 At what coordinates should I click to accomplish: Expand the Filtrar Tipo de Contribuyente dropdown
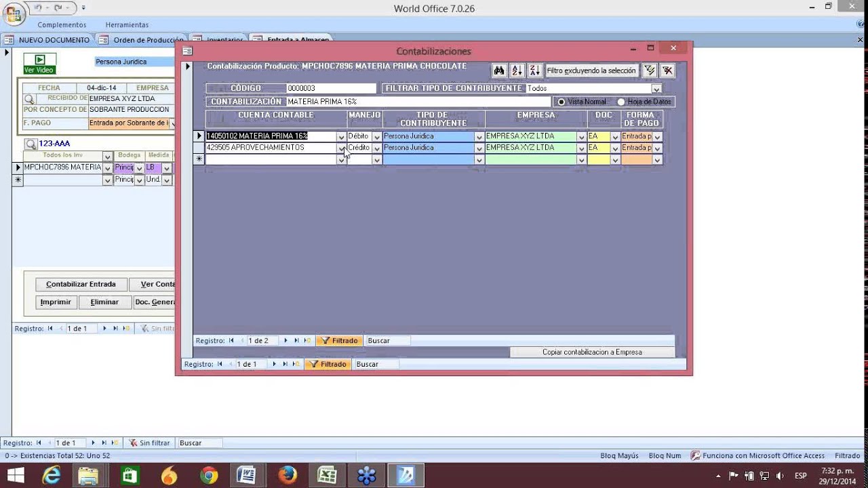(656, 89)
